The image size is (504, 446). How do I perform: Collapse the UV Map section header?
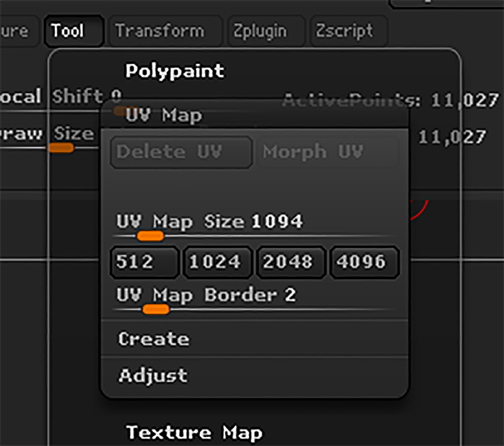[164, 115]
